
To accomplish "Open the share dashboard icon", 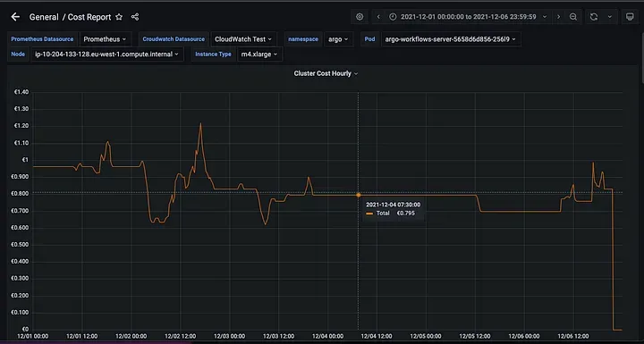I will tap(135, 17).
